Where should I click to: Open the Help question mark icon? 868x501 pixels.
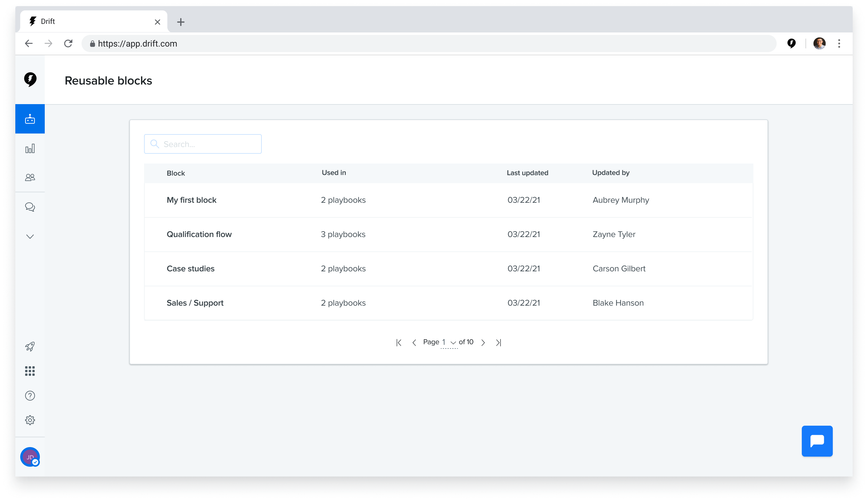coord(30,396)
